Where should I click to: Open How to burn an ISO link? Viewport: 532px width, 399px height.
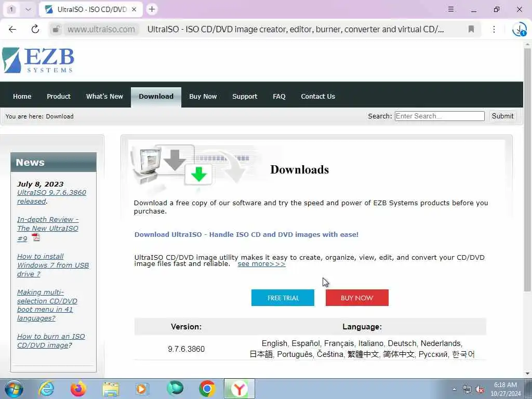51,341
